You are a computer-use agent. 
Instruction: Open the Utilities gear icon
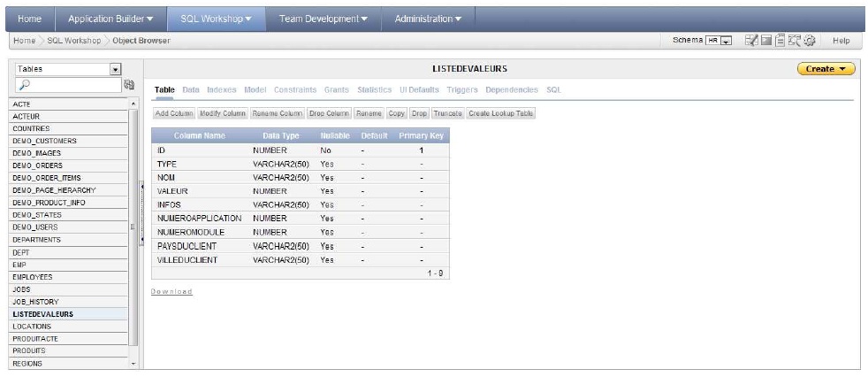point(809,41)
